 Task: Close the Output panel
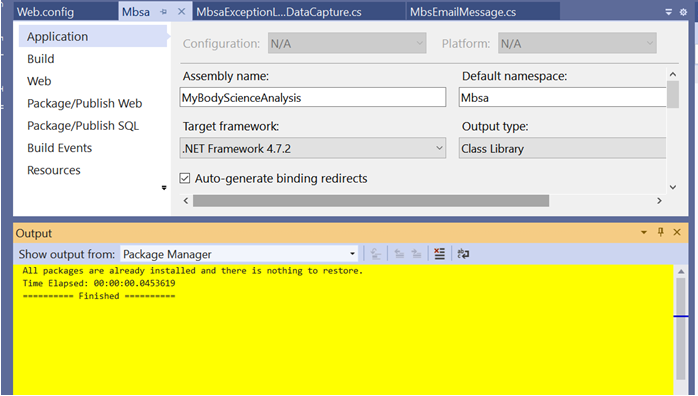coord(677,232)
